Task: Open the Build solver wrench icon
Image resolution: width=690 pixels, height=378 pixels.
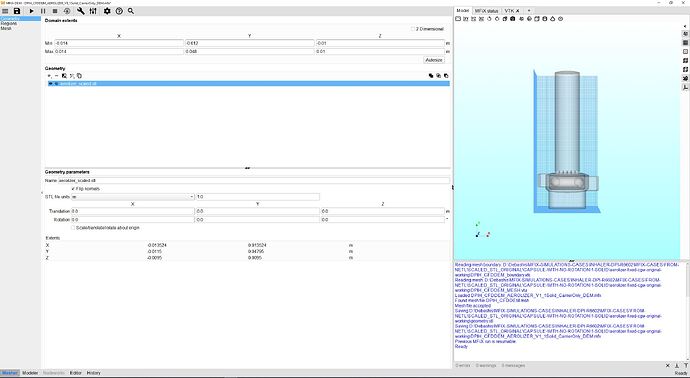Action: click(x=81, y=11)
